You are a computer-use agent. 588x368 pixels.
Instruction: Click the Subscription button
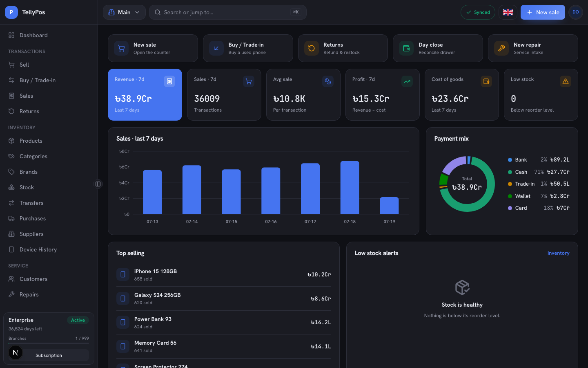pos(49,355)
